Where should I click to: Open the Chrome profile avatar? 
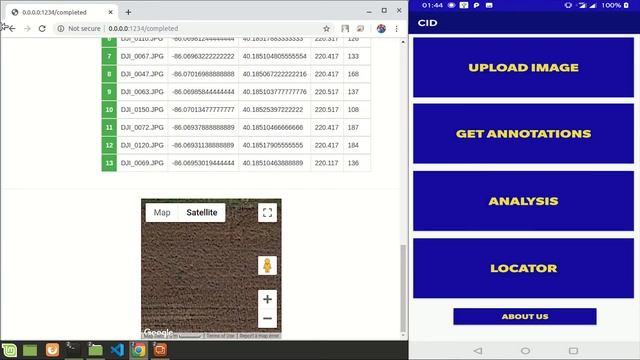coord(381,29)
